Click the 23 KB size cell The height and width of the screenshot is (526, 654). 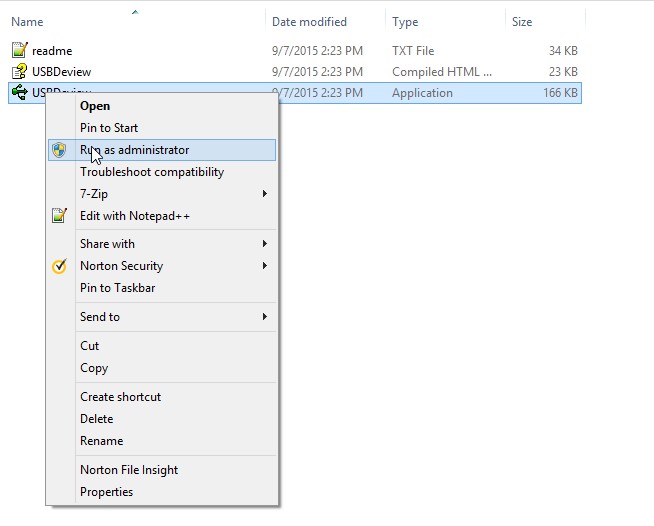[563, 72]
